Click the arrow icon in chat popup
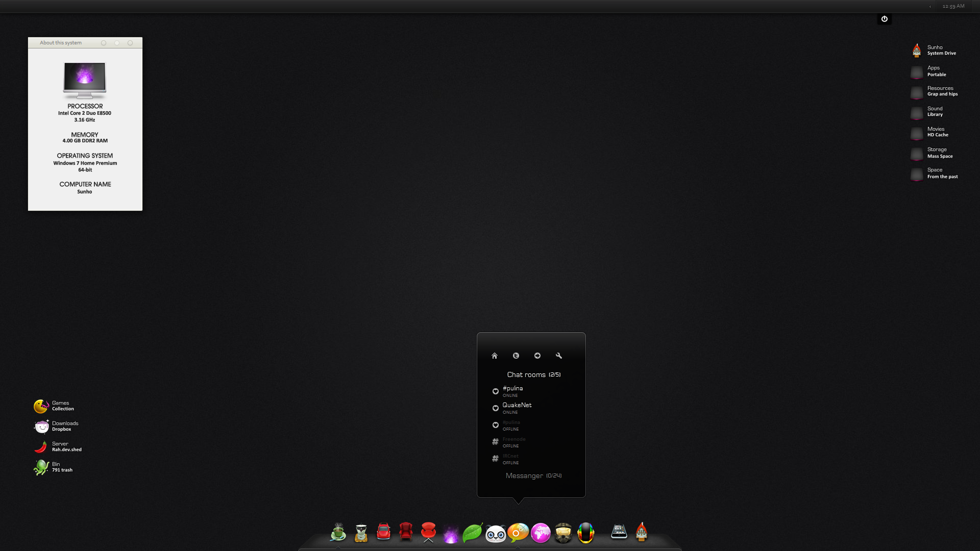Viewport: 980px width, 551px height. point(537,356)
